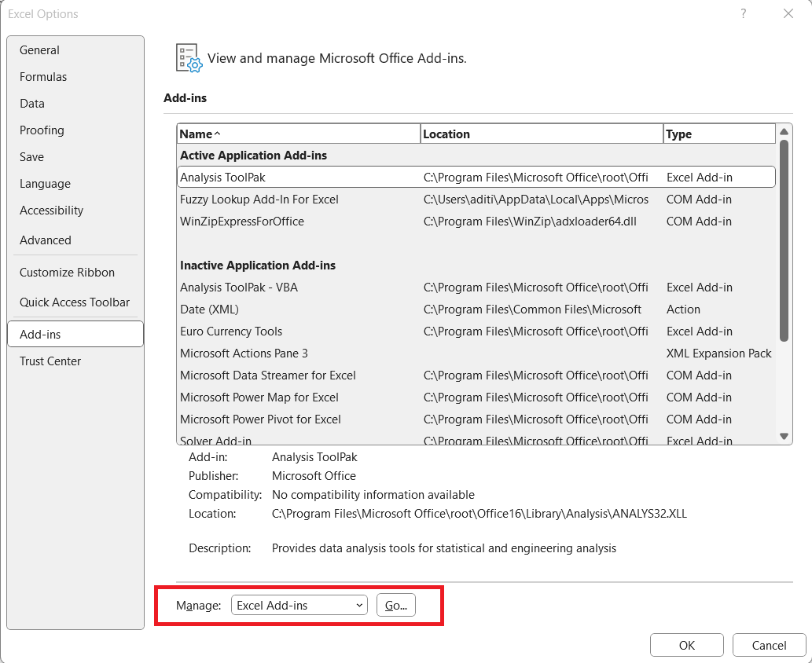Select the Analysis ToolPak row

click(476, 178)
